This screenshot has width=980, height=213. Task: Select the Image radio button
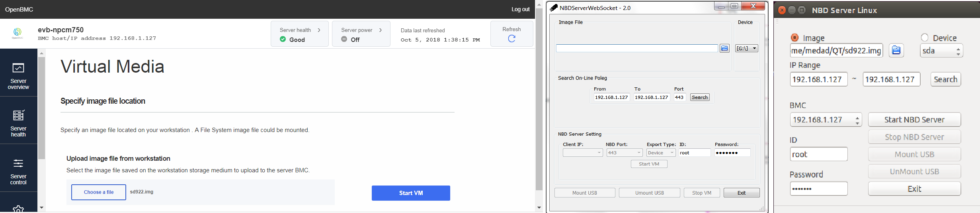(795, 37)
